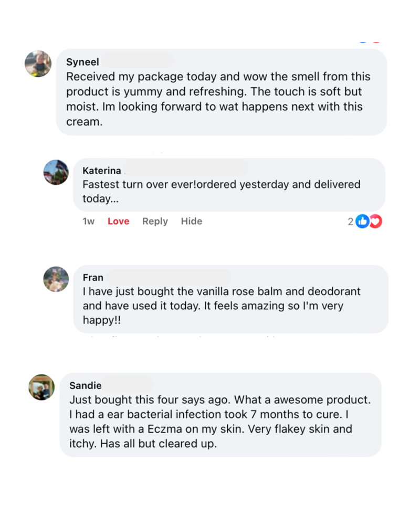The image size is (420, 525).
Task: Open Fran's profile picture
Action: pyautogui.click(x=56, y=279)
